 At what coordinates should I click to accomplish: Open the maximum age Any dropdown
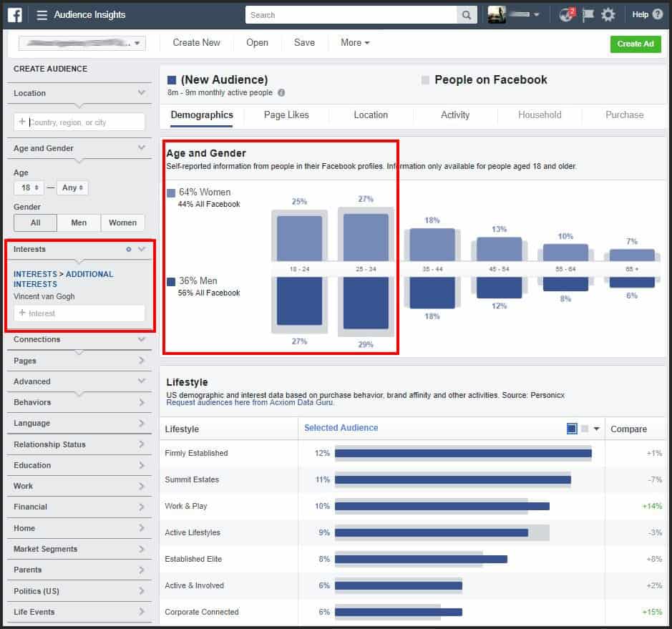72,187
